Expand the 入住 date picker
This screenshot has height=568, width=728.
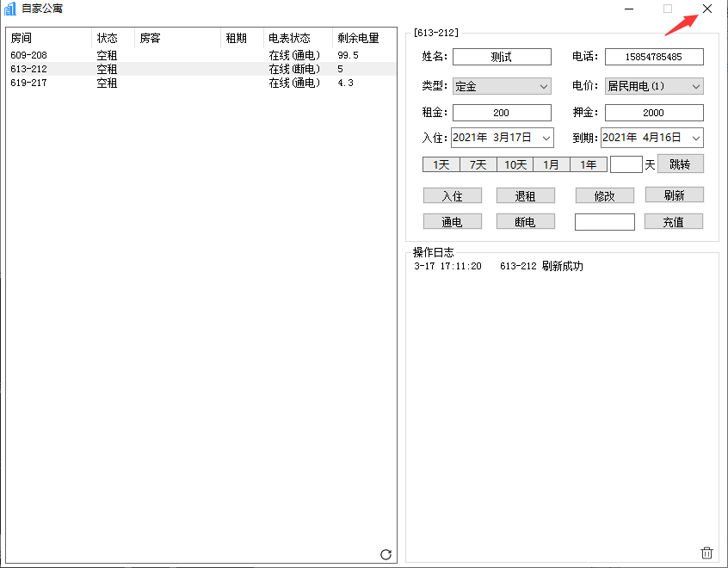tap(546, 138)
